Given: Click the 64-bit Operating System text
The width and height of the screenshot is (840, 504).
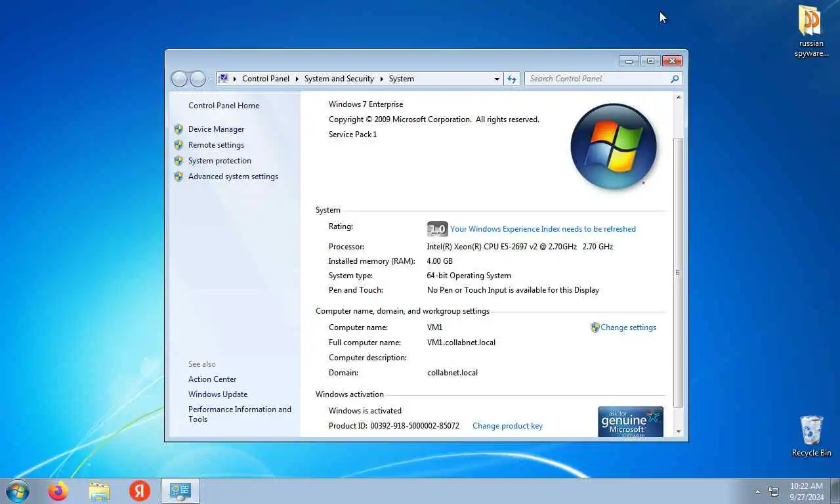Looking at the screenshot, I should coord(469,276).
